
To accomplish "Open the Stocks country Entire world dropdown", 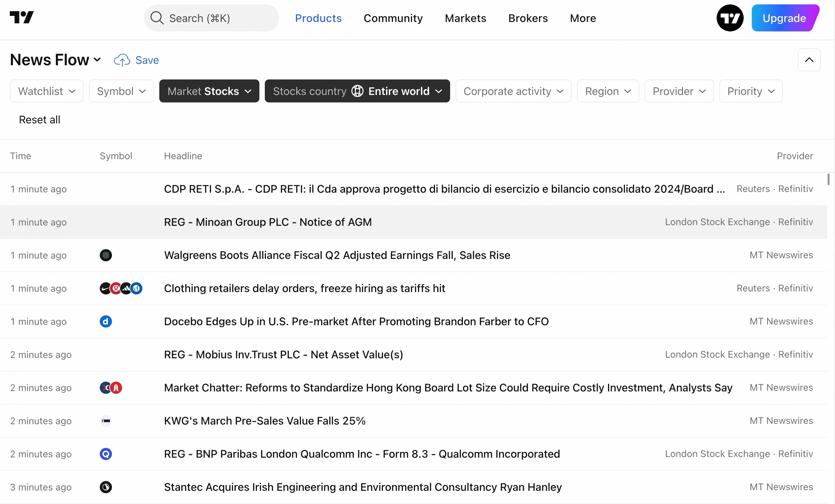I will pos(357,91).
